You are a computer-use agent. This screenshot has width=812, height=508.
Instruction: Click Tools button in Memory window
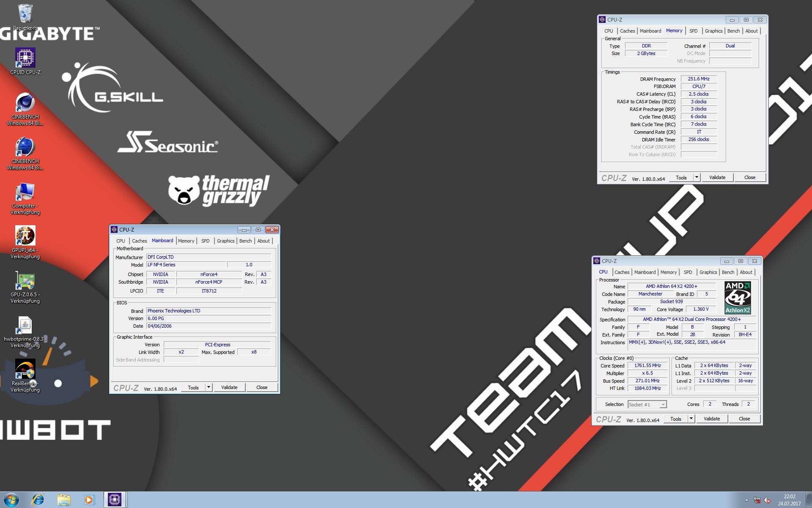[x=681, y=177]
